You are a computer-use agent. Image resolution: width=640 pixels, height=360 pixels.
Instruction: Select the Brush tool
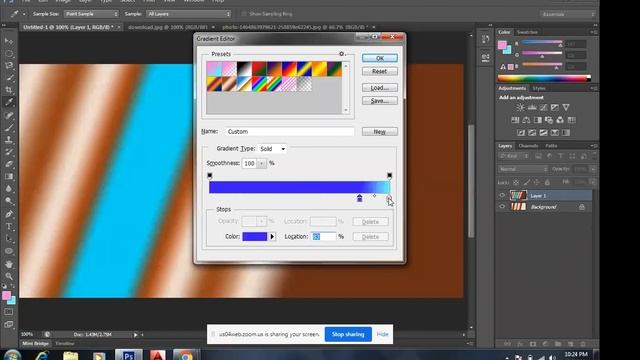[x=9, y=128]
